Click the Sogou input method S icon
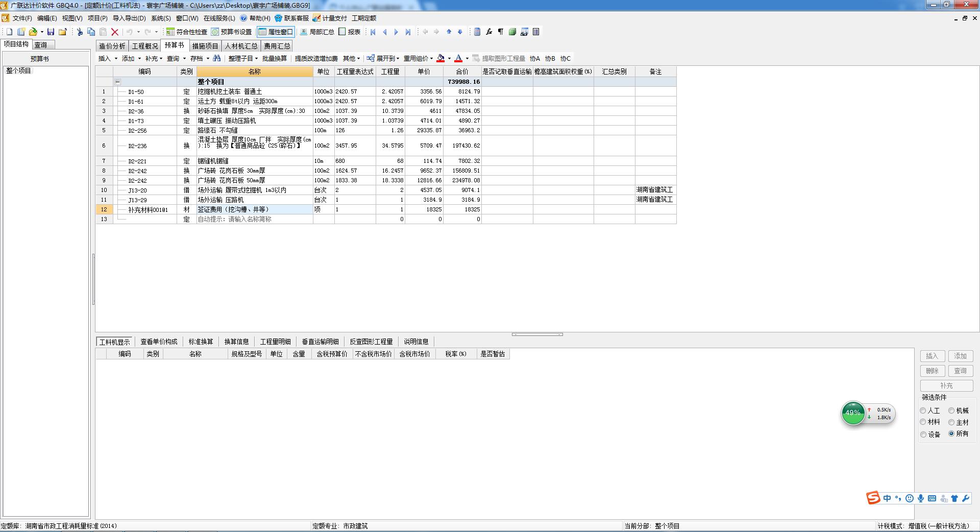The width and height of the screenshot is (980, 532). (x=873, y=498)
